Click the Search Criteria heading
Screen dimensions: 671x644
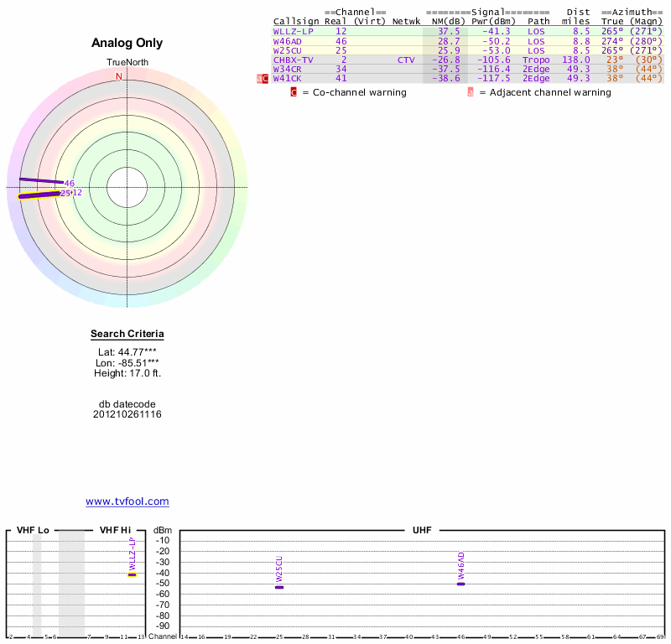(x=127, y=334)
